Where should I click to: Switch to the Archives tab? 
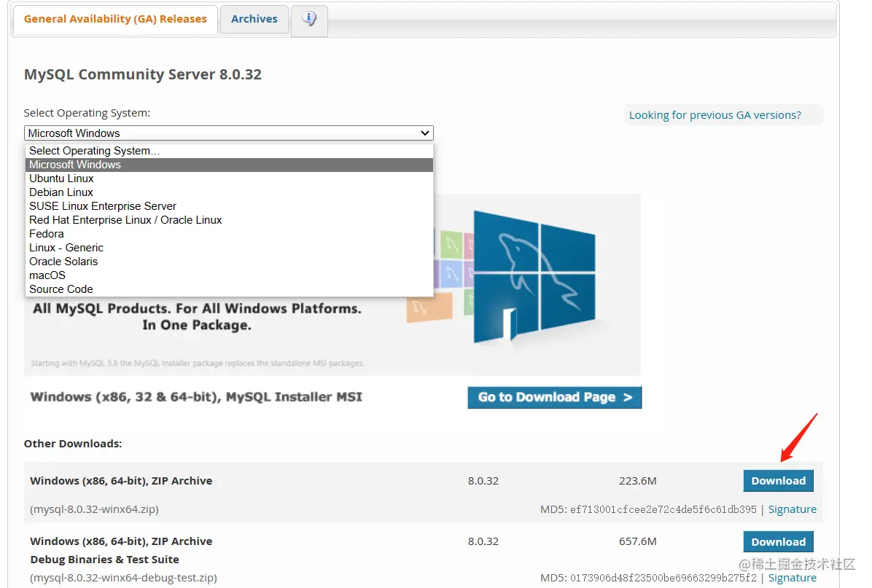254,19
